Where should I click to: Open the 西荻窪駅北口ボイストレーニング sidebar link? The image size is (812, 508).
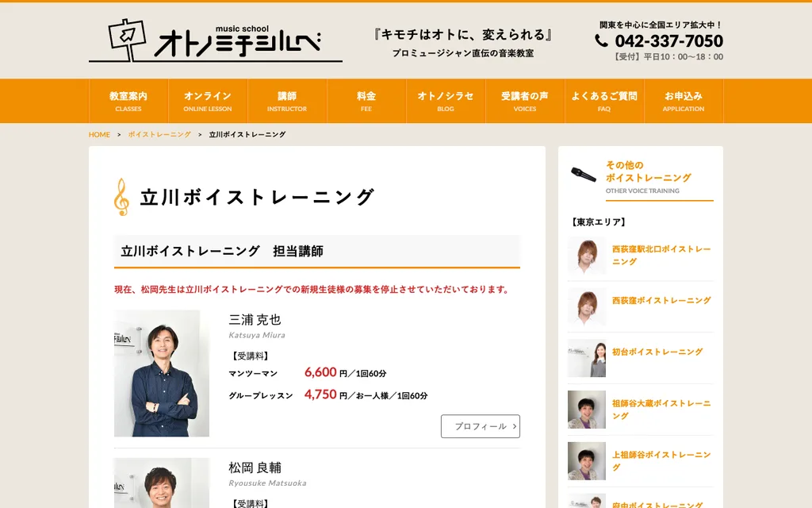tap(661, 255)
